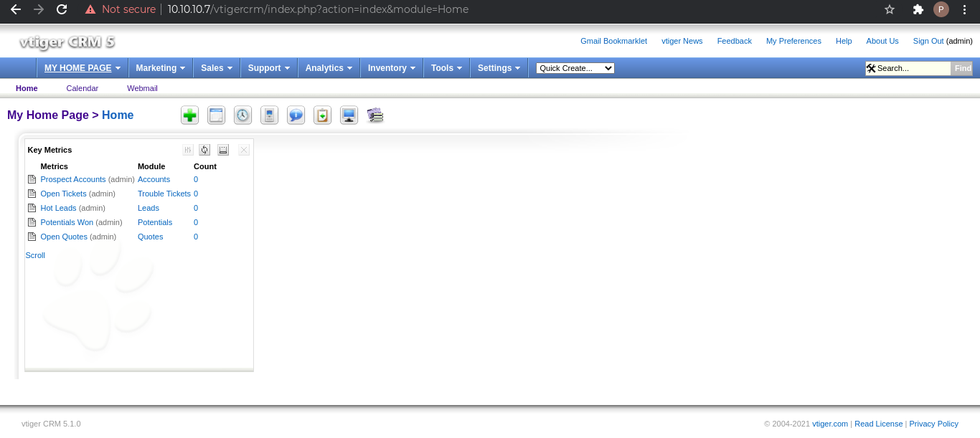Open the browser three-dot menu
The height and width of the screenshot is (438, 980).
pyautogui.click(x=965, y=9)
